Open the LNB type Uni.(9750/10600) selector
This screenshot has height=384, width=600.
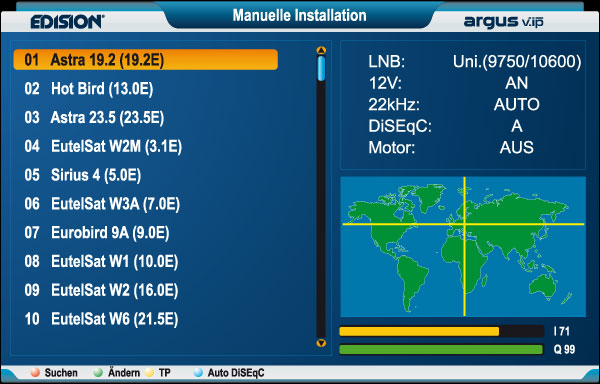coord(517,62)
